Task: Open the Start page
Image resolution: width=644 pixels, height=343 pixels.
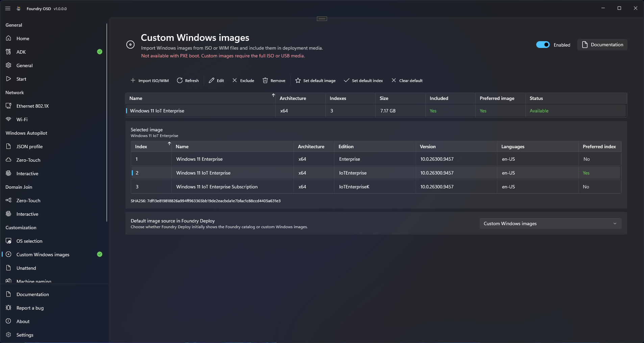Action: pyautogui.click(x=54, y=79)
